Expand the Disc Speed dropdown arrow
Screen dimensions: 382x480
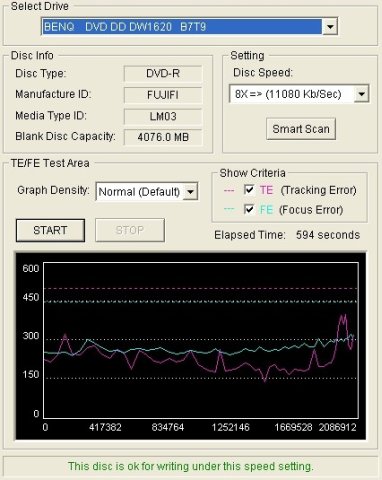click(361, 94)
